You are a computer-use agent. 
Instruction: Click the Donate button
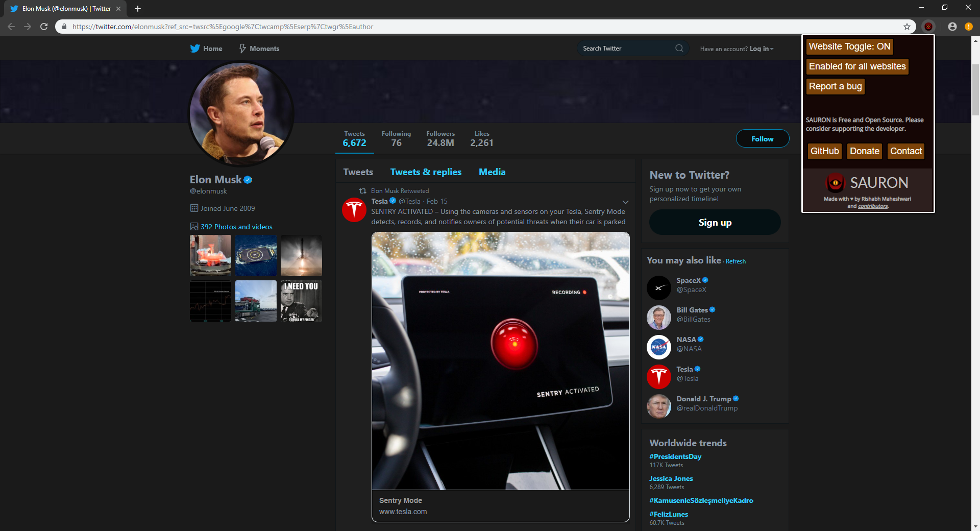864,151
